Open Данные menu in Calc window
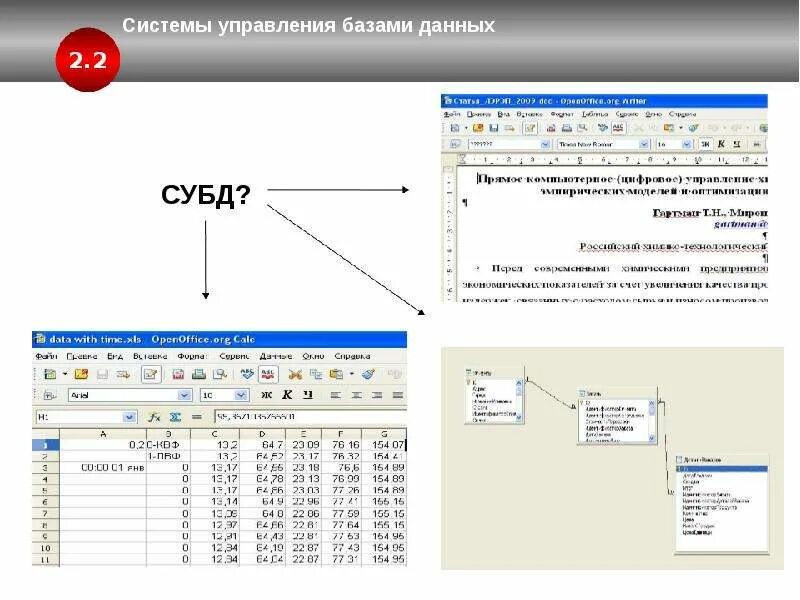800x600 pixels. click(276, 356)
